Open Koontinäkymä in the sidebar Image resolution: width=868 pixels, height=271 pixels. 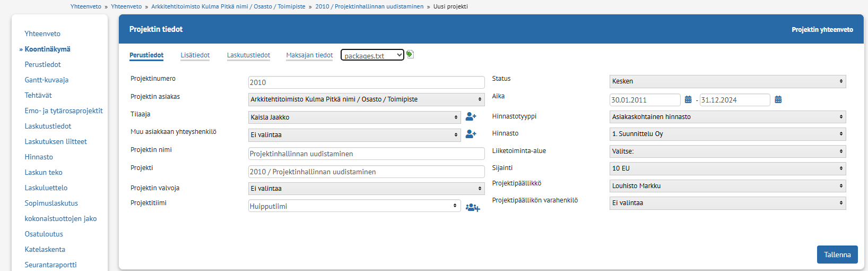(x=48, y=49)
